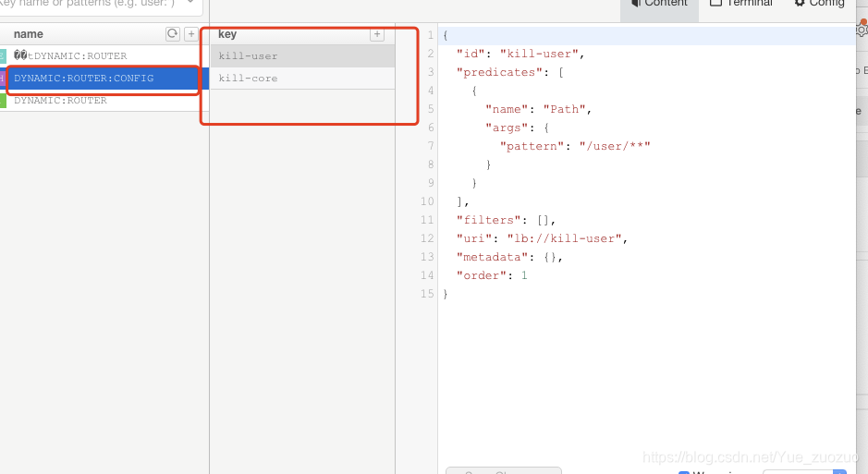Select the DYNAMIC:ROUTER:CONFIG key

[104, 79]
